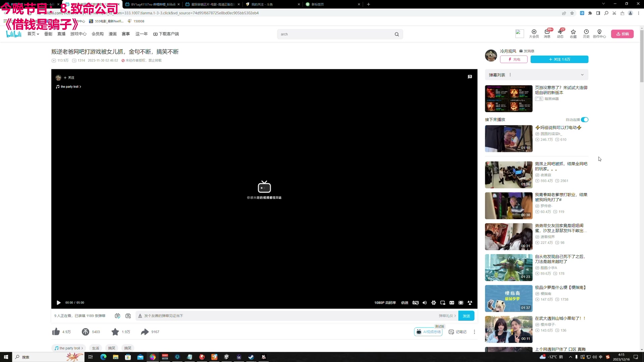Enter fullscreen mode in player

point(470,303)
